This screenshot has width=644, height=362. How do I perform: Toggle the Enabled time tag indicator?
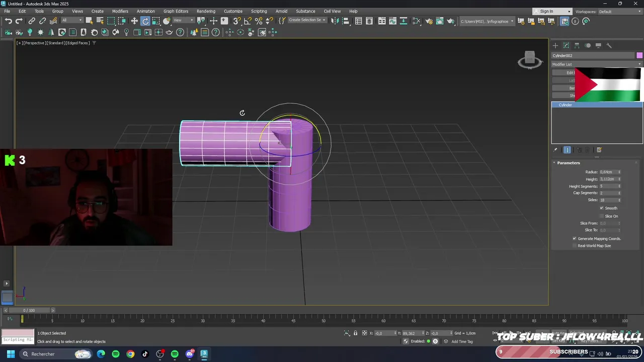[429, 341]
